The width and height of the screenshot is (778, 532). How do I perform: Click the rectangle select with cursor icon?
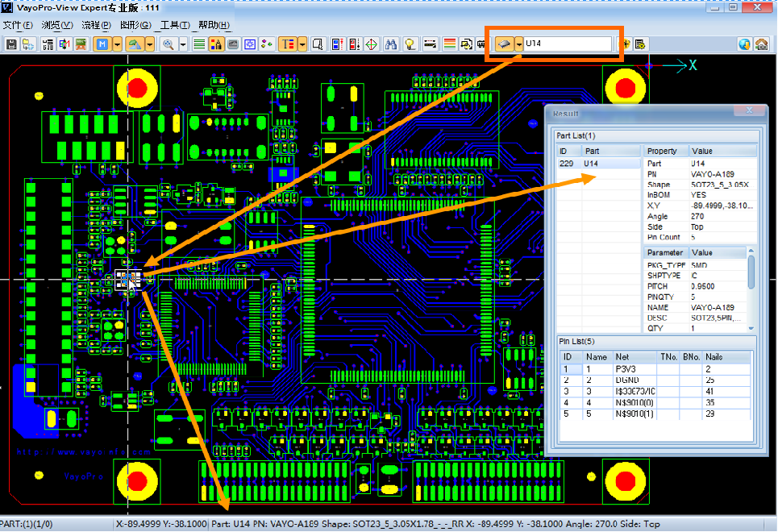pyautogui.click(x=318, y=44)
